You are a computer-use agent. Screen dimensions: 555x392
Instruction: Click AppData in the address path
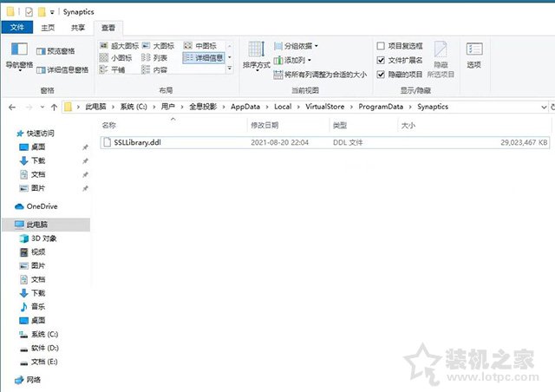(245, 107)
